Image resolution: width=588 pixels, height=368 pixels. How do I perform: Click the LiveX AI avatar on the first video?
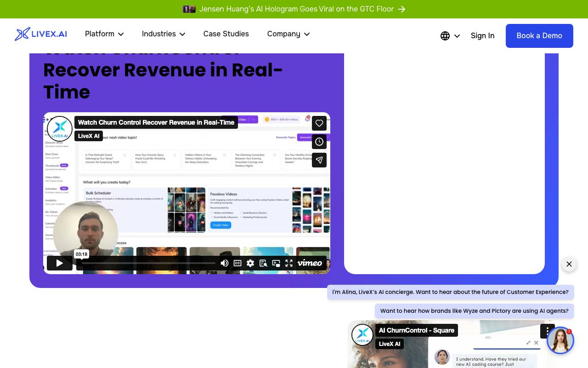[x=60, y=129]
